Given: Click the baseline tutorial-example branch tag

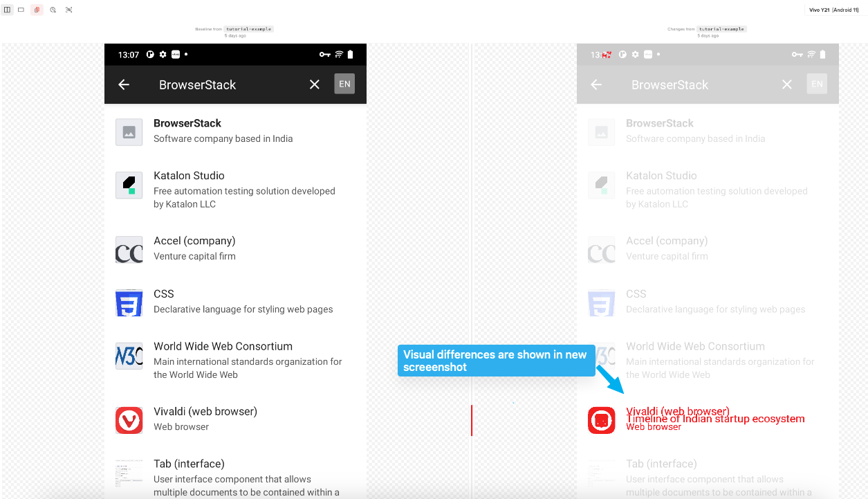Looking at the screenshot, I should click(249, 29).
